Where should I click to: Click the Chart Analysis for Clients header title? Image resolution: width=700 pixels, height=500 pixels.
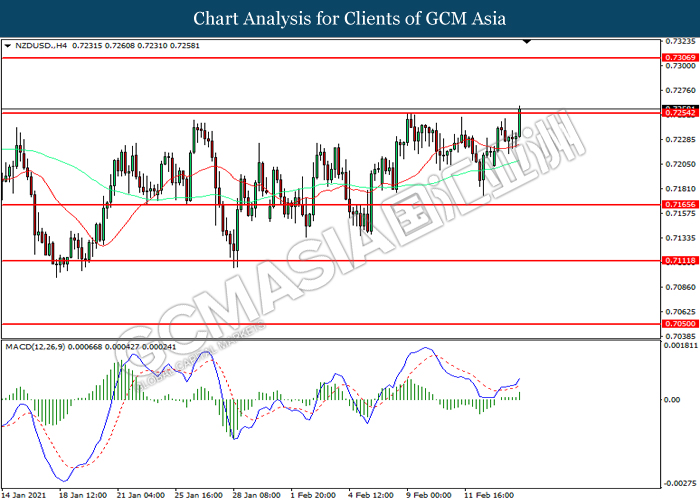point(350,19)
